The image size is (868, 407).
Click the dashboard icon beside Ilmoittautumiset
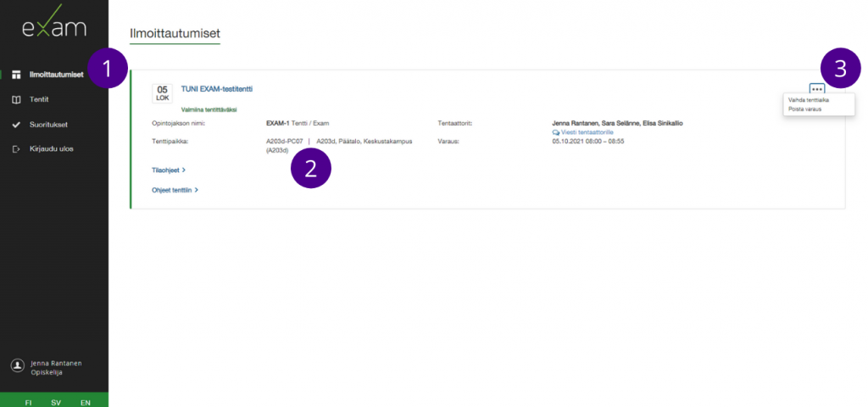(17, 75)
